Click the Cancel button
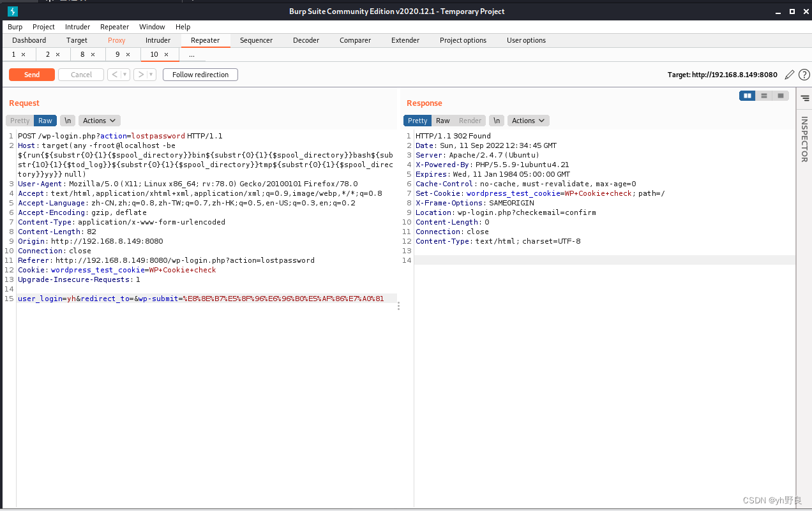Screen dimensions: 812x511 pyautogui.click(x=81, y=75)
